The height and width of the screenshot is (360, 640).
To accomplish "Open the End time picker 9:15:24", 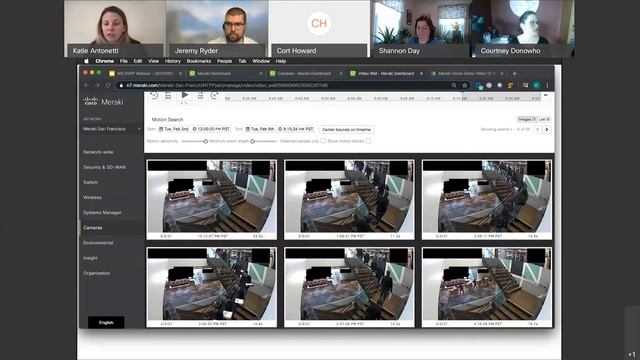I will pyautogui.click(x=296, y=129).
